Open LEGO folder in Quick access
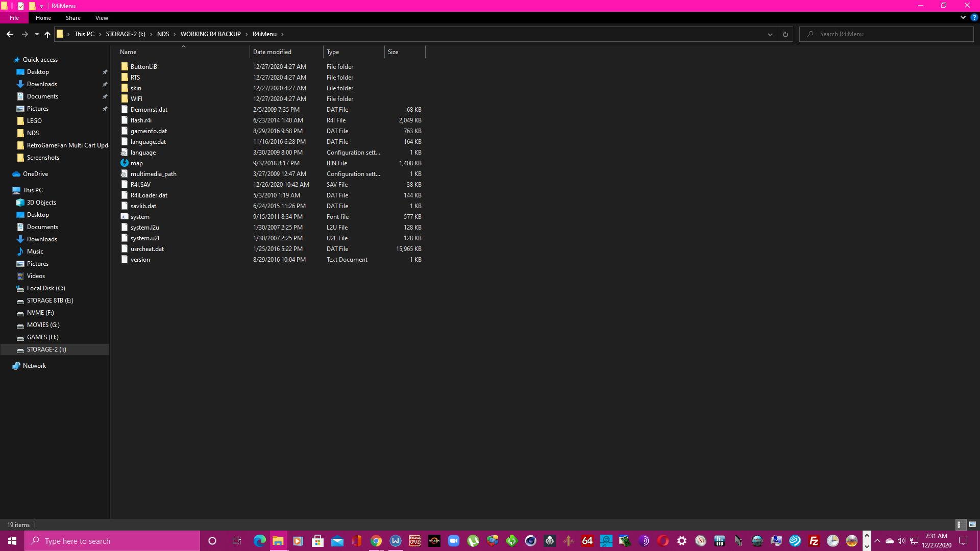Image resolution: width=980 pixels, height=551 pixels. [x=34, y=121]
